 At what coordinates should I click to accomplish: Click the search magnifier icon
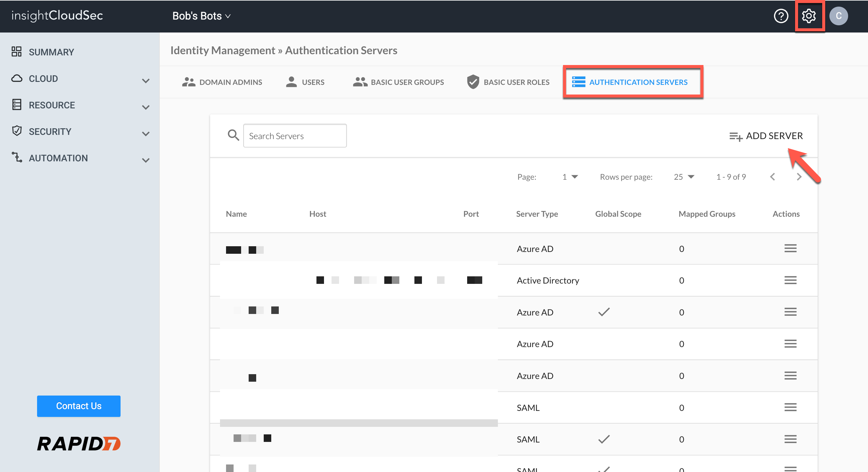click(x=233, y=135)
